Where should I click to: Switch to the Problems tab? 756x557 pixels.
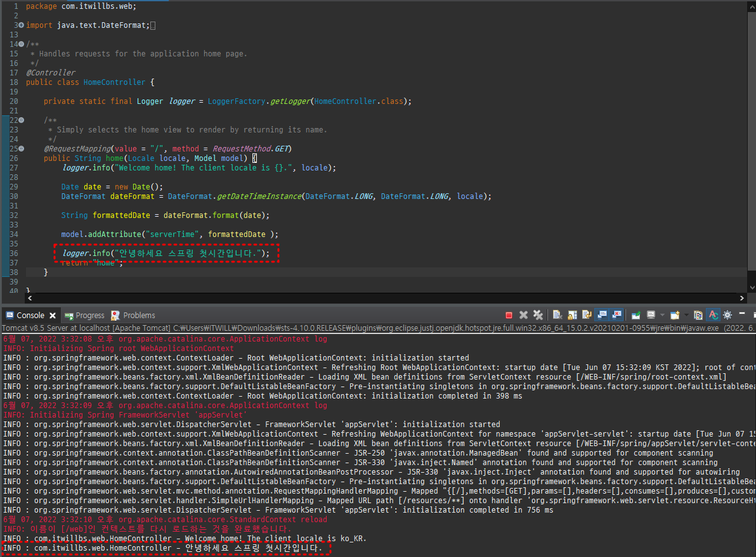pos(133,315)
